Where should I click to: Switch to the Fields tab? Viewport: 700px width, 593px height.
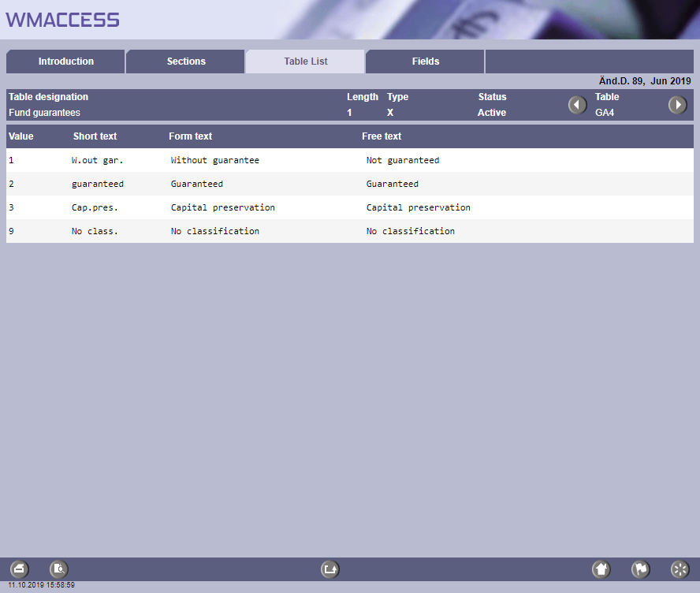coord(426,62)
